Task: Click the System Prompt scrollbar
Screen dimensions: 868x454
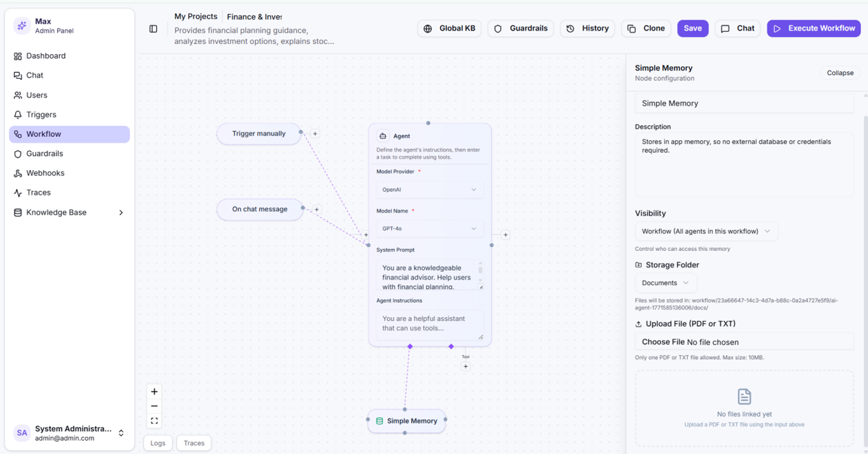Action: coord(480,270)
